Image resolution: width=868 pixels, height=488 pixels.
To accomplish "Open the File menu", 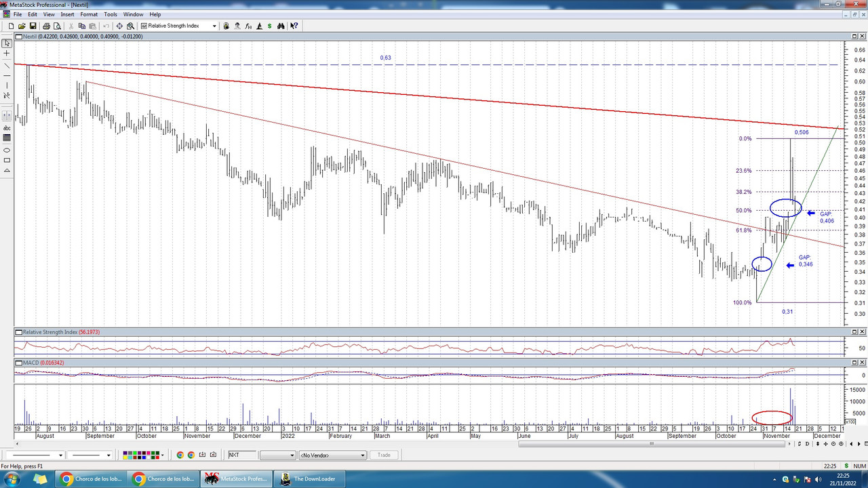I will pyautogui.click(x=18, y=14).
